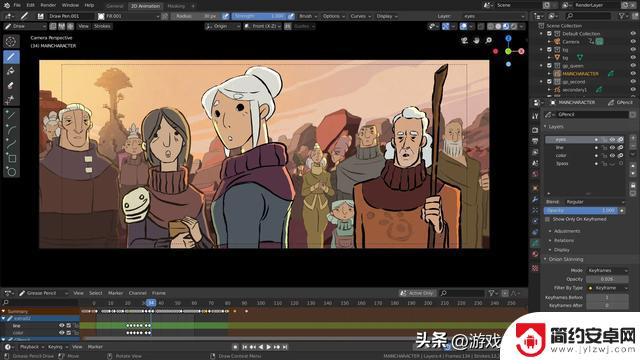Uncheck the gp_queen collection checkbox
This screenshot has height=360, width=640.
point(549,65)
